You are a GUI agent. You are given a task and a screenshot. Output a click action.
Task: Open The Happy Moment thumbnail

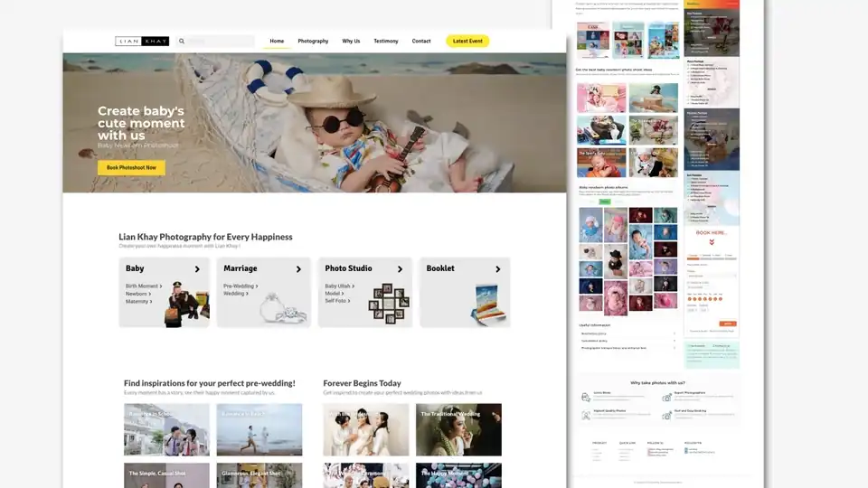(x=459, y=476)
